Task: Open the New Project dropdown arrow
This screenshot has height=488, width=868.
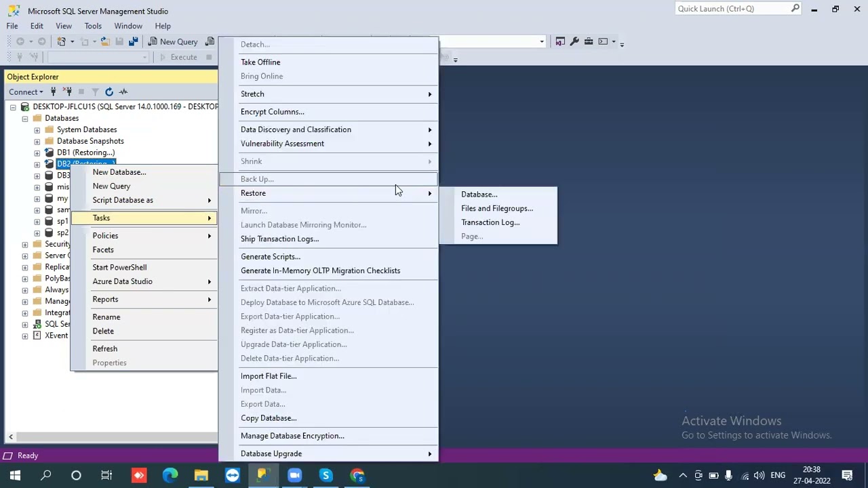Action: point(73,42)
